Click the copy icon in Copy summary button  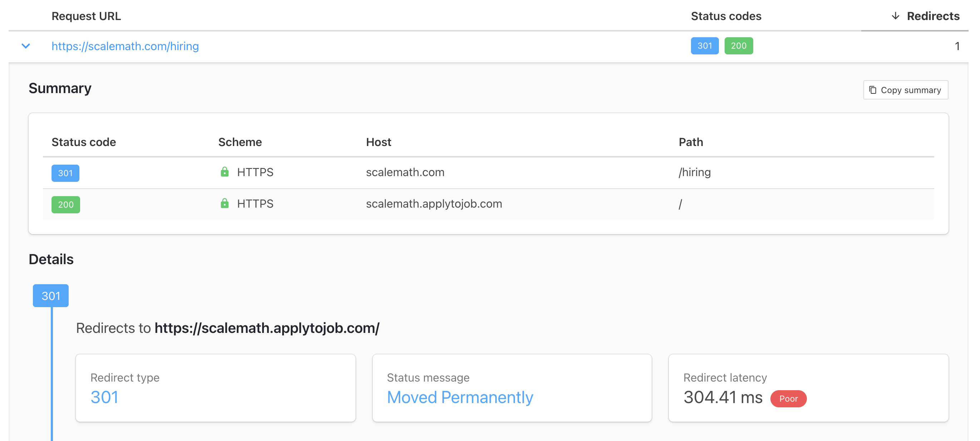pyautogui.click(x=873, y=90)
